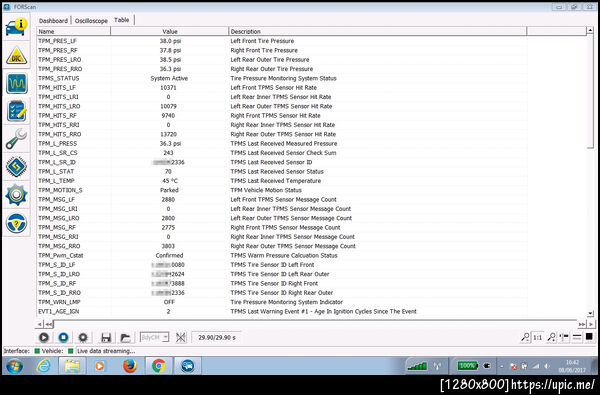Open the taskbar clock and date
This screenshot has height=395, width=600.
(571, 366)
